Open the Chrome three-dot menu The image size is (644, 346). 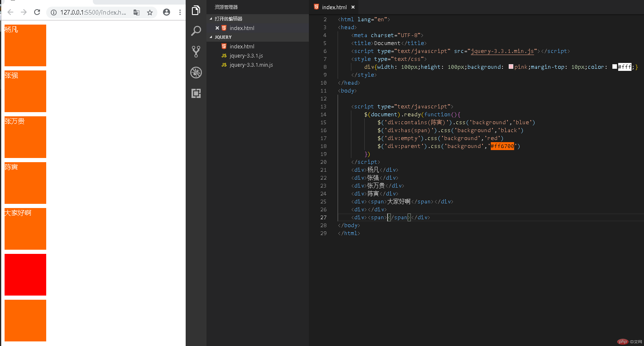coord(180,12)
